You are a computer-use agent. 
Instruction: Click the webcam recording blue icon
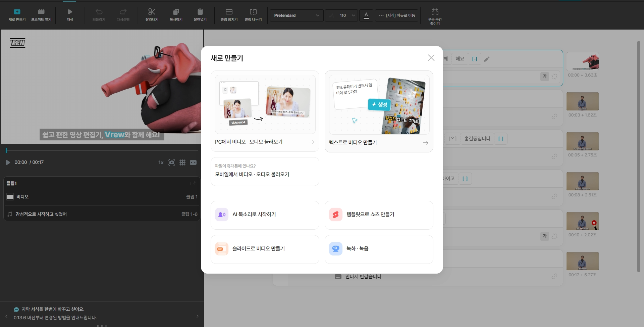336,249
